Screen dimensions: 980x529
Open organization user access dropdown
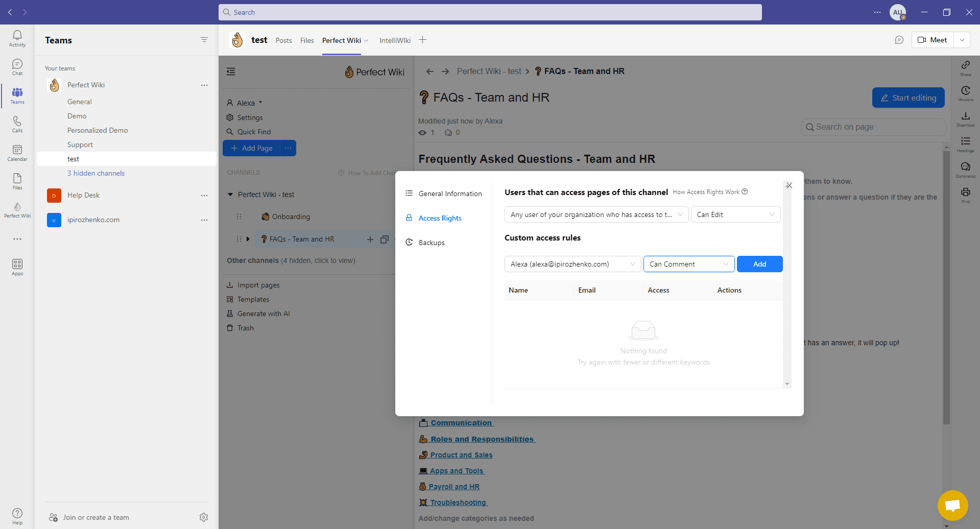coord(596,214)
